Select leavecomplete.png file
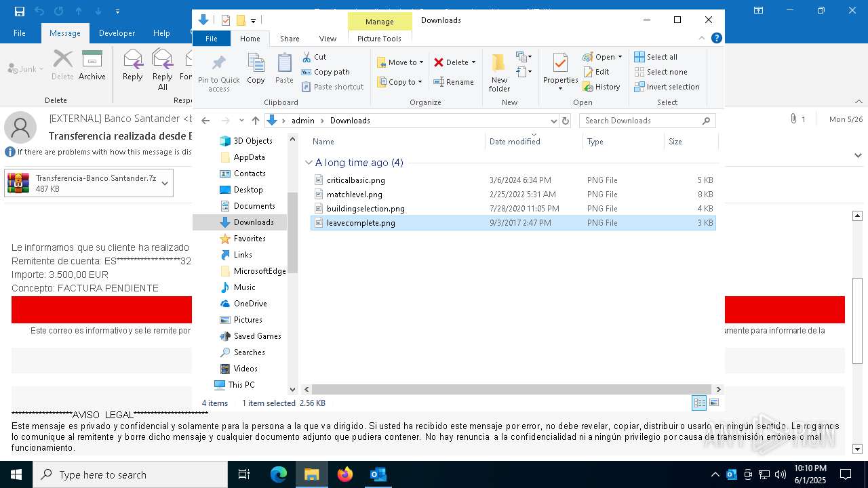 513,223
